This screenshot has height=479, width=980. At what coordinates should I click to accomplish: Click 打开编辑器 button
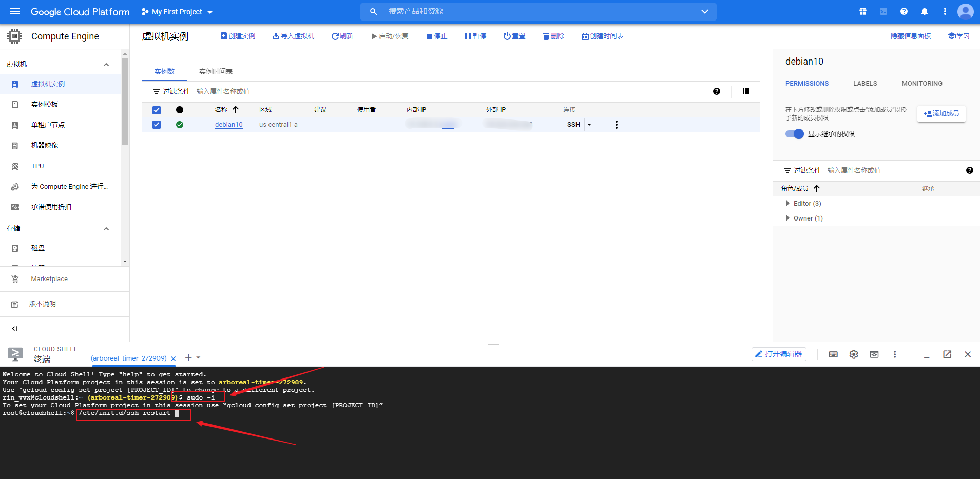coord(779,354)
